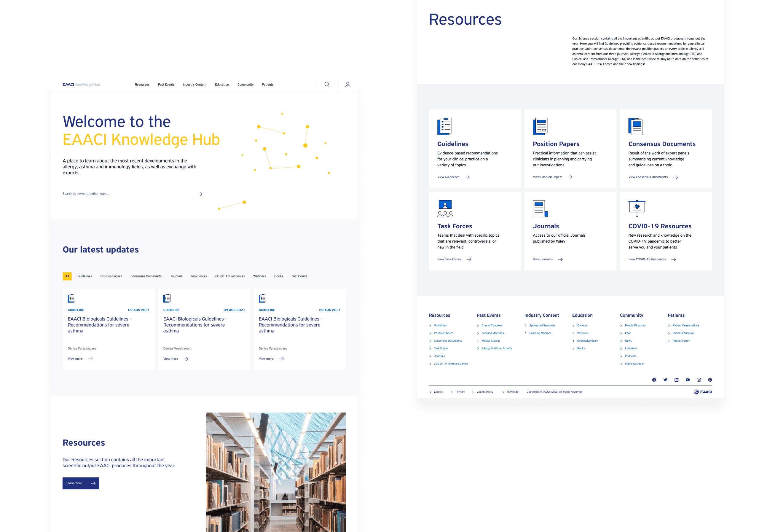759x532 pixels.
Task: Open the Pinterest social icon
Action: (710, 380)
